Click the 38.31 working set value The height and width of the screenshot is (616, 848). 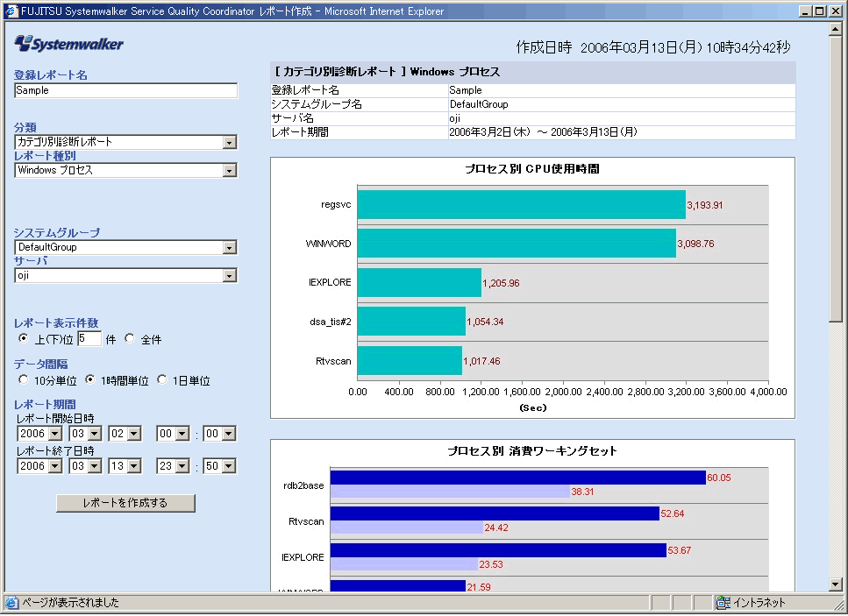tap(582, 492)
